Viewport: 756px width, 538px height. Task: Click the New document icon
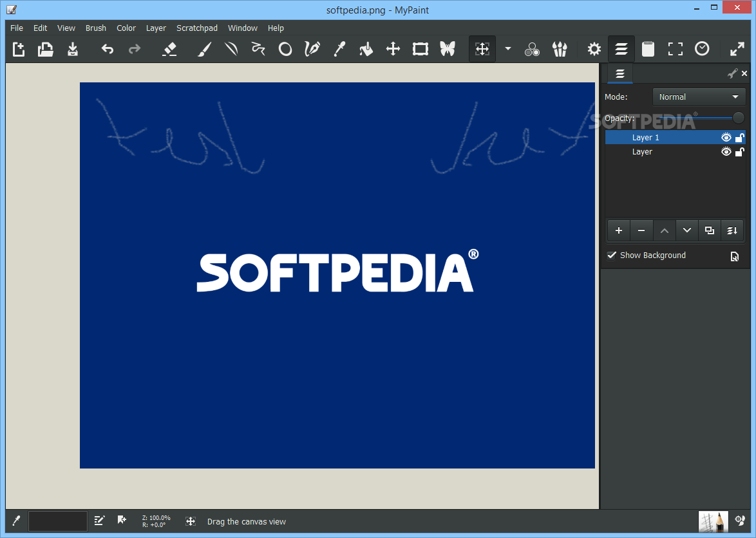pos(19,49)
